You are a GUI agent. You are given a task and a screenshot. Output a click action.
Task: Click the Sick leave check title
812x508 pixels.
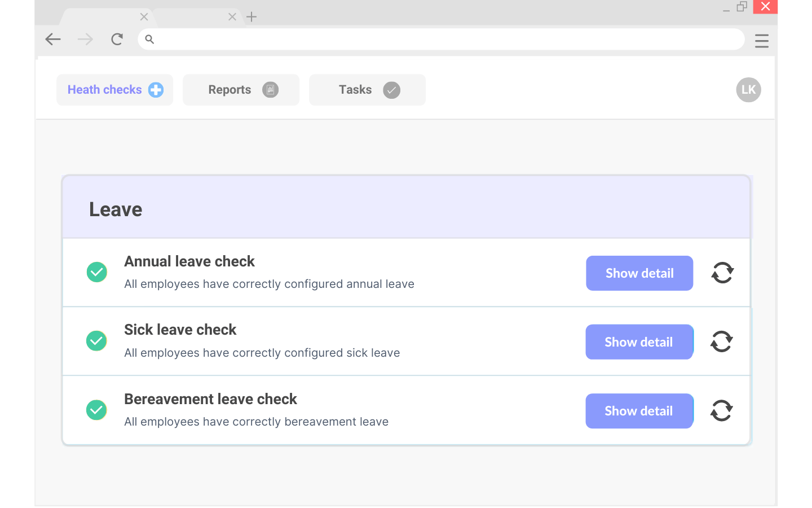pos(180,330)
